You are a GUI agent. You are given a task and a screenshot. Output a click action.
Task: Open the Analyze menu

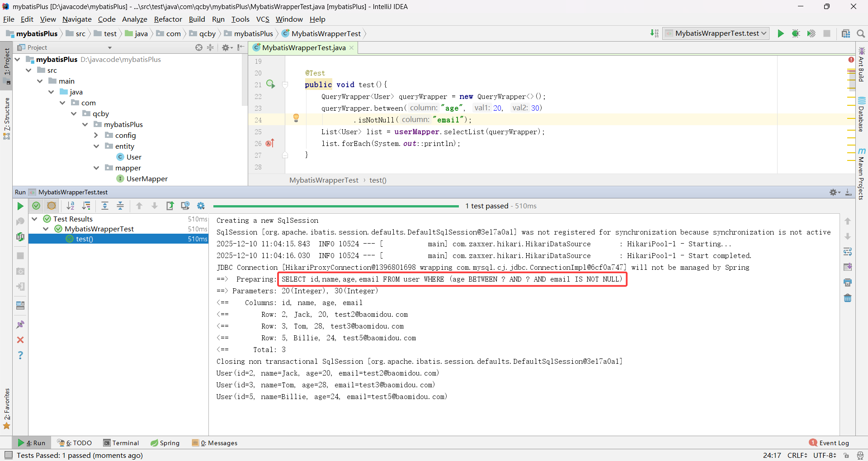[x=135, y=19]
